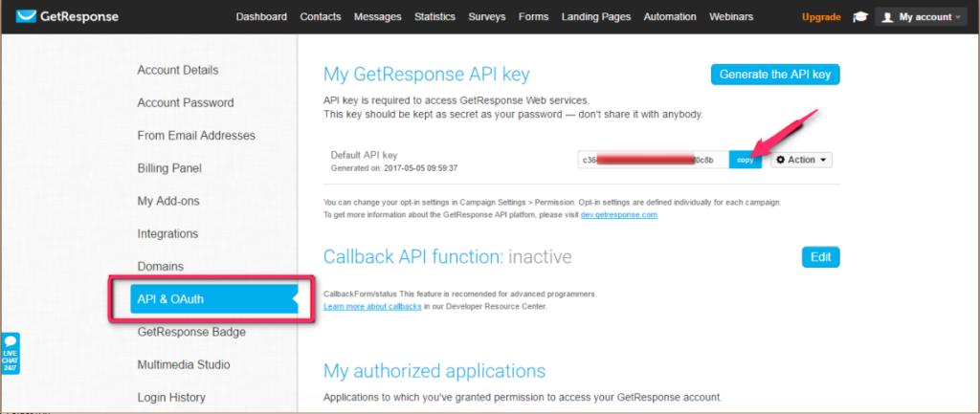Click the user avatar icon in My account
The image size is (980, 414).
click(887, 17)
